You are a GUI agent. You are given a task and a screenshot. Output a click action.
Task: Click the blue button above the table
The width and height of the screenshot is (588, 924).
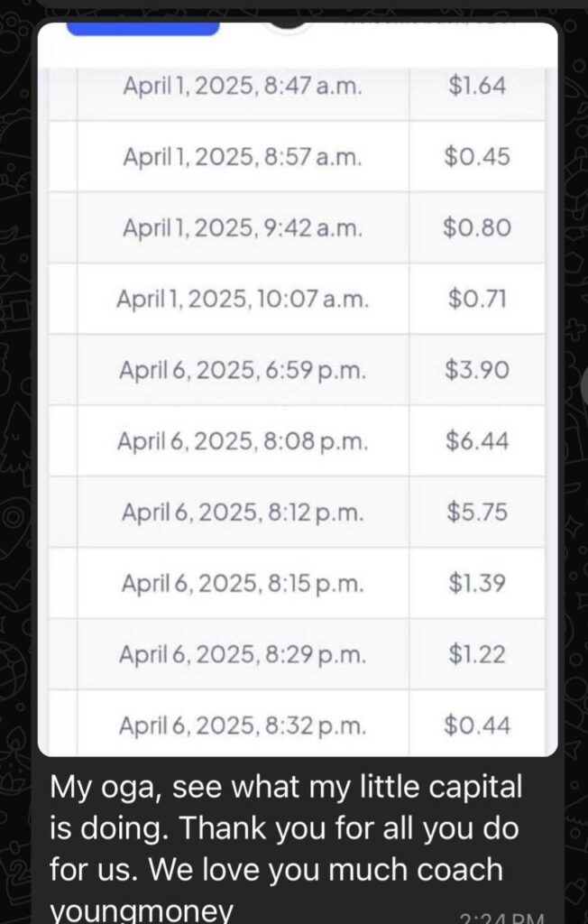click(x=142, y=28)
